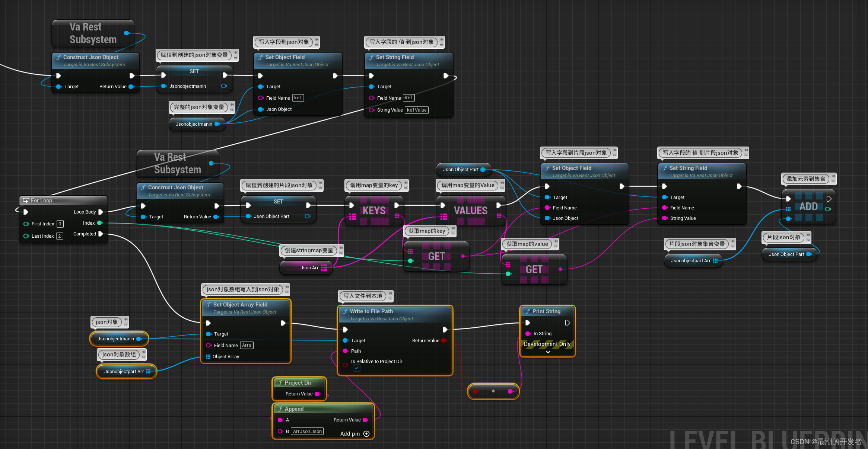The width and height of the screenshot is (868, 449).
Task: Click the For Loop Index output pin
Action: point(100,223)
